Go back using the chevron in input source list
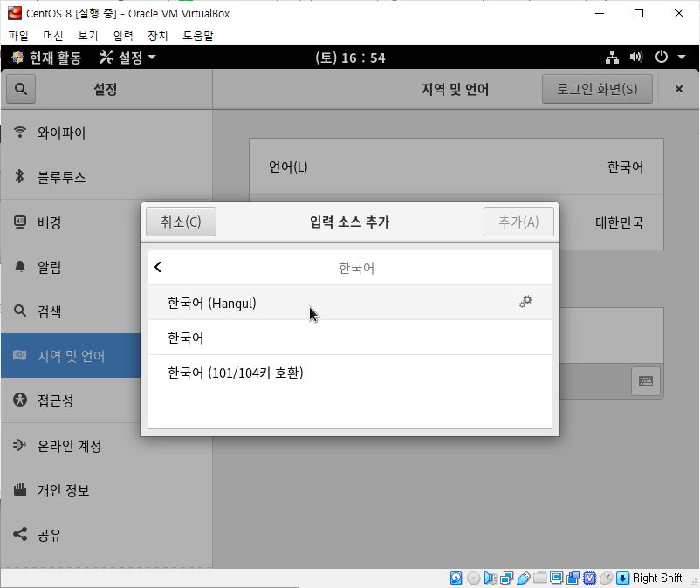Image resolution: width=700 pixels, height=588 pixels. [x=158, y=267]
